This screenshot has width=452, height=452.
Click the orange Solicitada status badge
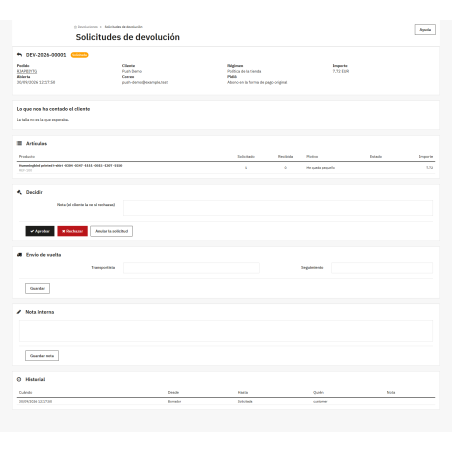pos(80,55)
